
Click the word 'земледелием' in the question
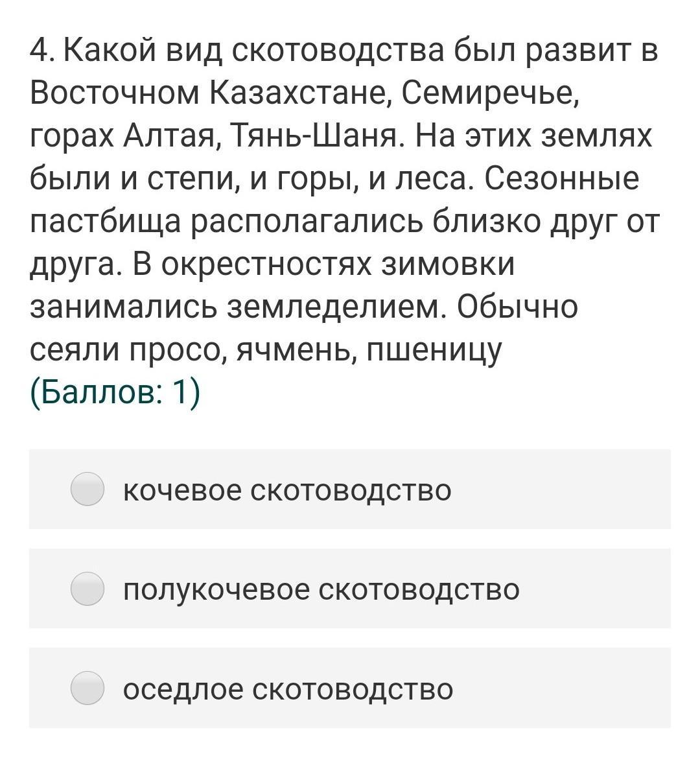click(x=335, y=307)
